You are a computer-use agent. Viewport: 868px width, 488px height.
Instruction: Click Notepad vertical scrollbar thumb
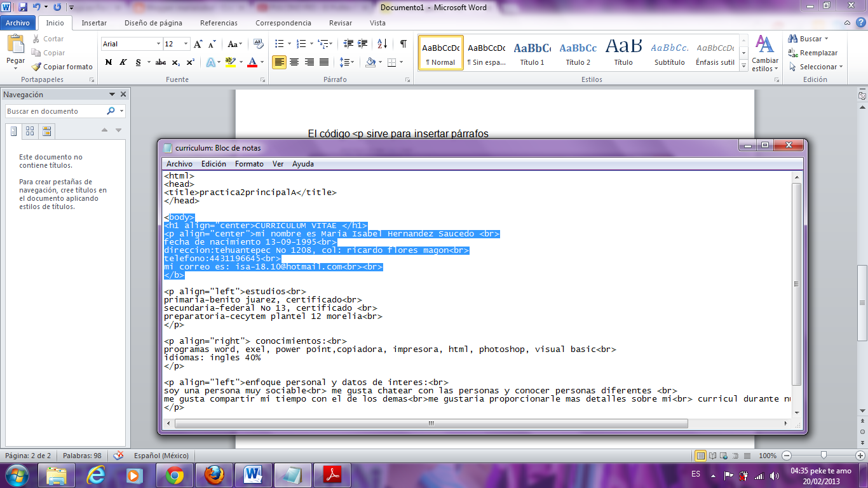[797, 284]
